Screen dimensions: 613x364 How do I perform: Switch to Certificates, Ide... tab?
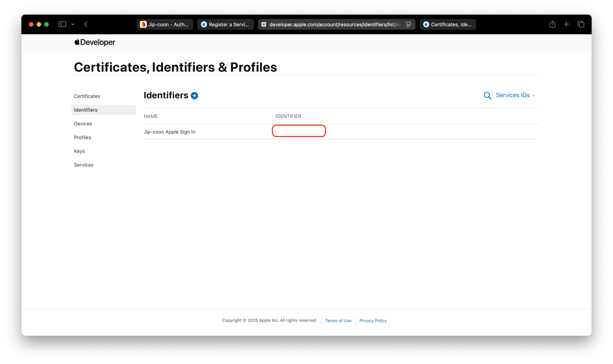[447, 25]
